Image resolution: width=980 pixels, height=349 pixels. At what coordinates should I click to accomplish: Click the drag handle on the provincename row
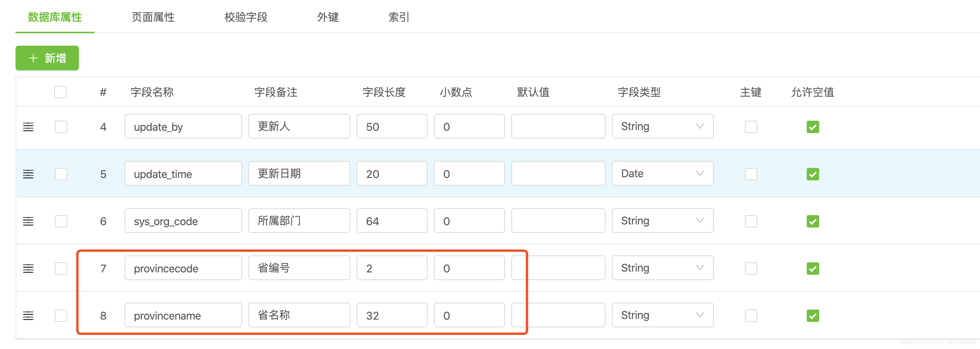29,316
